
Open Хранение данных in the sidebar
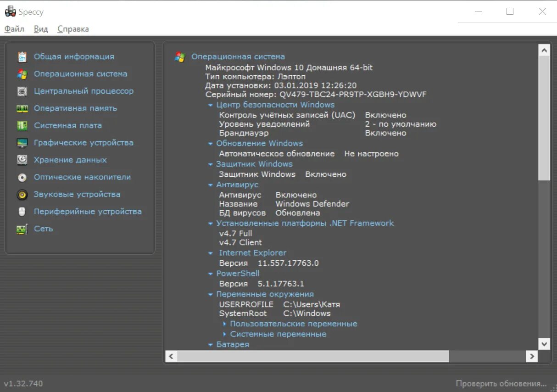pyautogui.click(x=70, y=160)
